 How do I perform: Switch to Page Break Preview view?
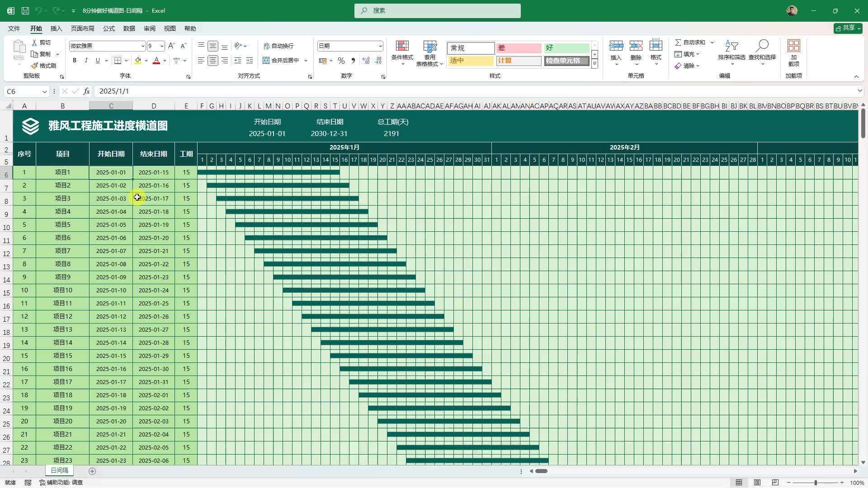(x=775, y=483)
